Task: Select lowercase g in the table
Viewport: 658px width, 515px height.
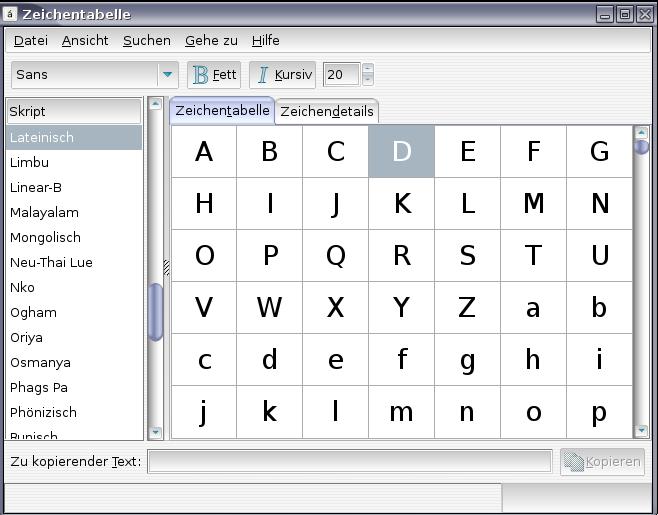Action: [x=467, y=360]
